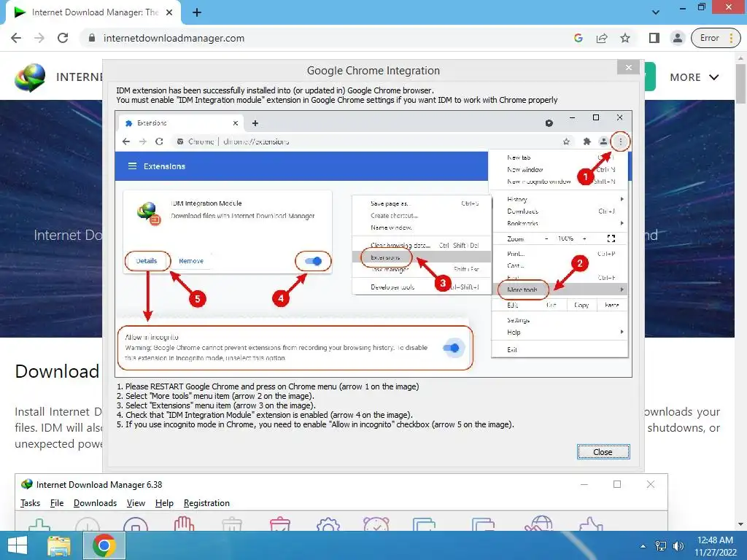Open the Chrome profile avatar icon
Viewport: 747px width, 560px height.
click(677, 38)
